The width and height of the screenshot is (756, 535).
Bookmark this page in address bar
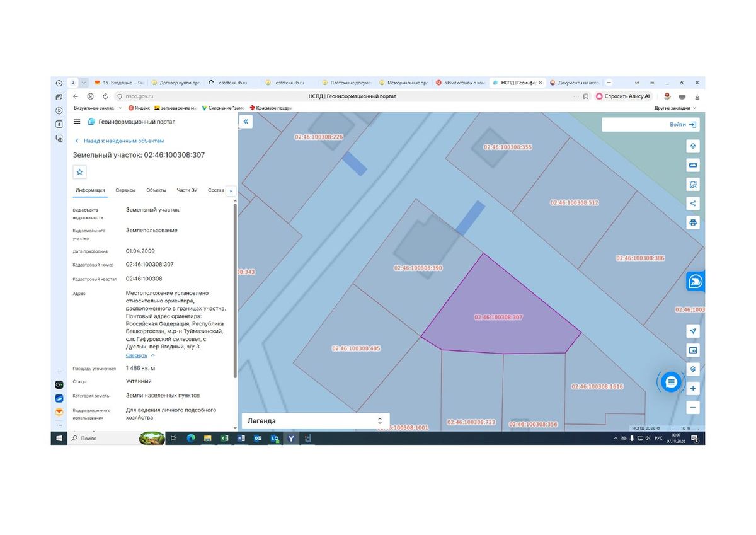pos(586,96)
